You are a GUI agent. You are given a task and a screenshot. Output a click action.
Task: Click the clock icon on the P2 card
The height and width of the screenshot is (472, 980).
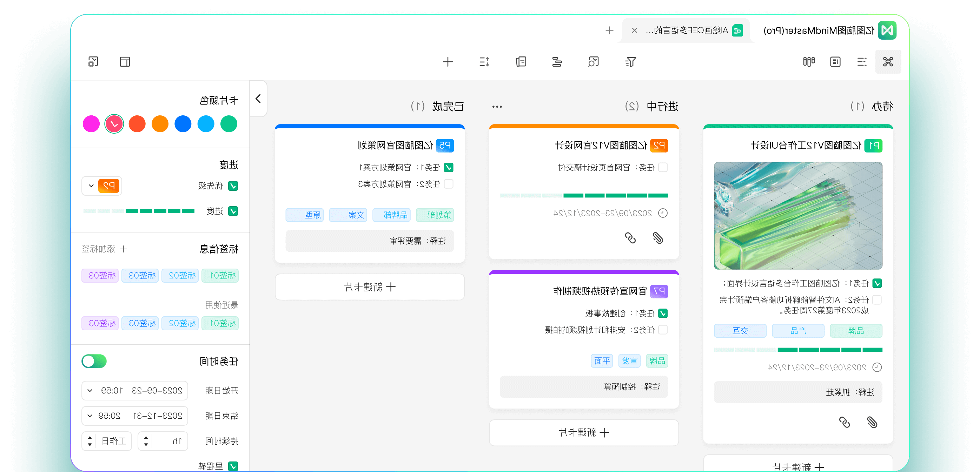point(663,213)
